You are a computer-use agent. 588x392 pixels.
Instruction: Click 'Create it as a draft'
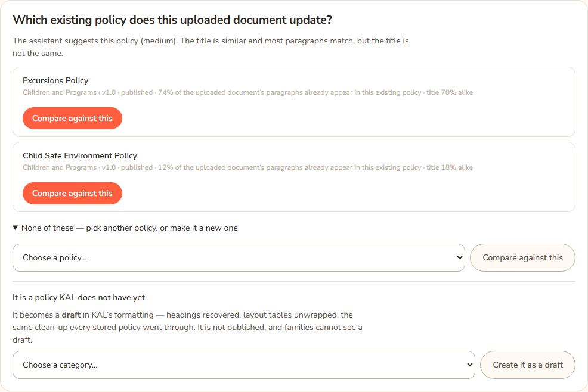(528, 365)
